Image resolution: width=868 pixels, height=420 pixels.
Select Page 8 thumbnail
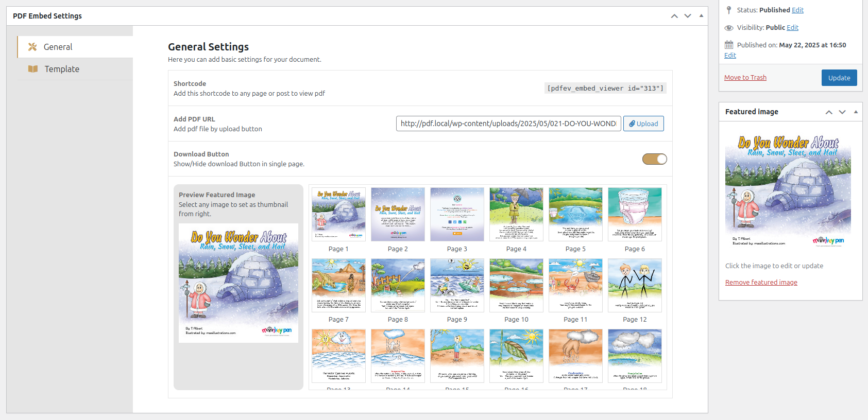(x=398, y=285)
